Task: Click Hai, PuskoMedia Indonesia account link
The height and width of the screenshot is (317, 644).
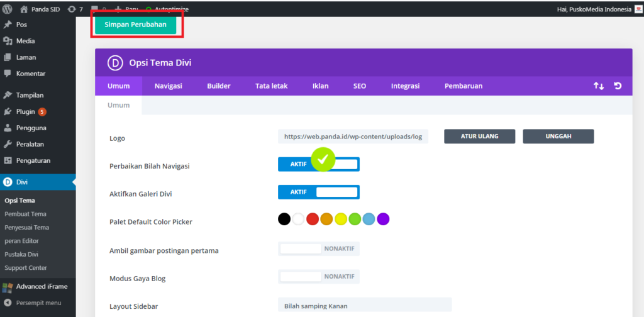Action: [x=594, y=9]
